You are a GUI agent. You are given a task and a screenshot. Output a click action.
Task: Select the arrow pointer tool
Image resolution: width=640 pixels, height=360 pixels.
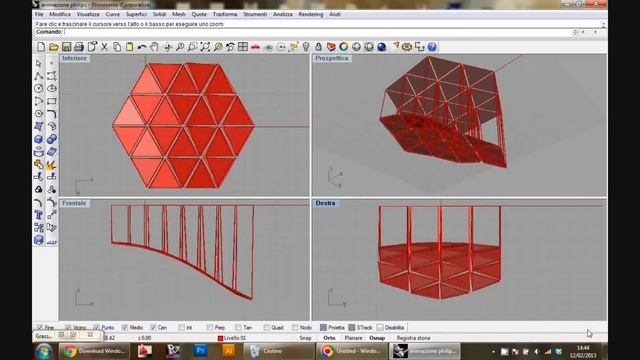39,63
